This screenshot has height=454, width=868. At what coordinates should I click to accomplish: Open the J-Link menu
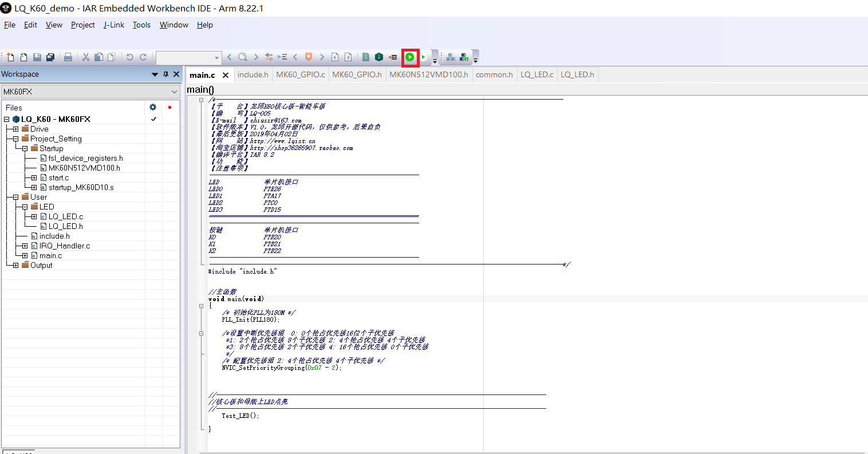click(114, 25)
